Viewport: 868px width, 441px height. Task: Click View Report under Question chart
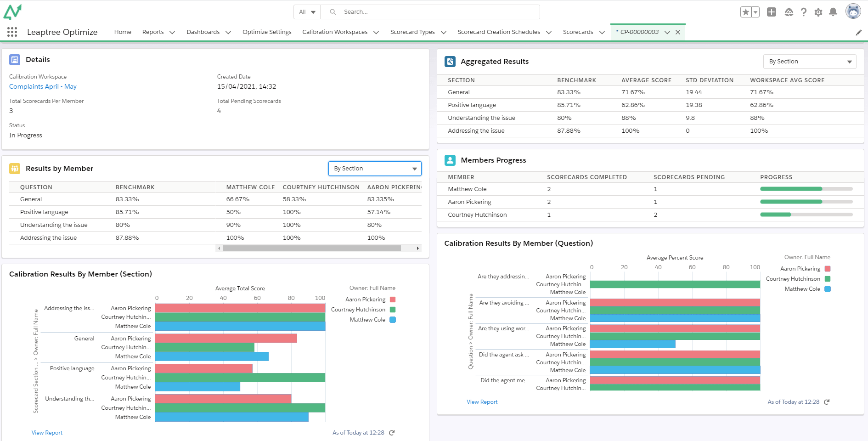(482, 402)
